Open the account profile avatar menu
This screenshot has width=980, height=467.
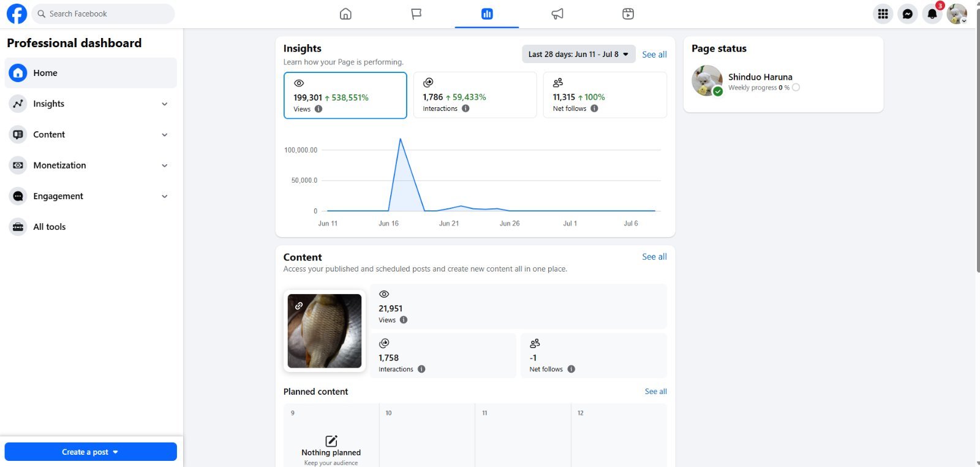click(957, 13)
